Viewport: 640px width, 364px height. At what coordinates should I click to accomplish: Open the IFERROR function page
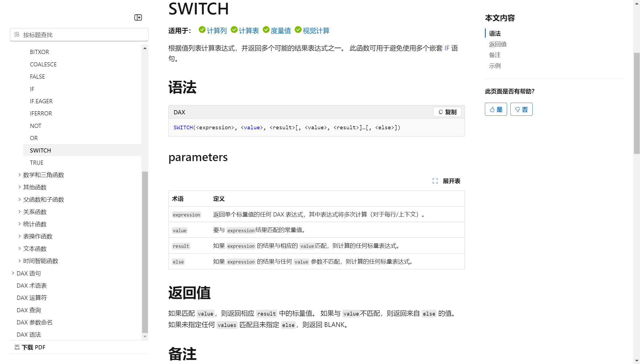click(41, 113)
